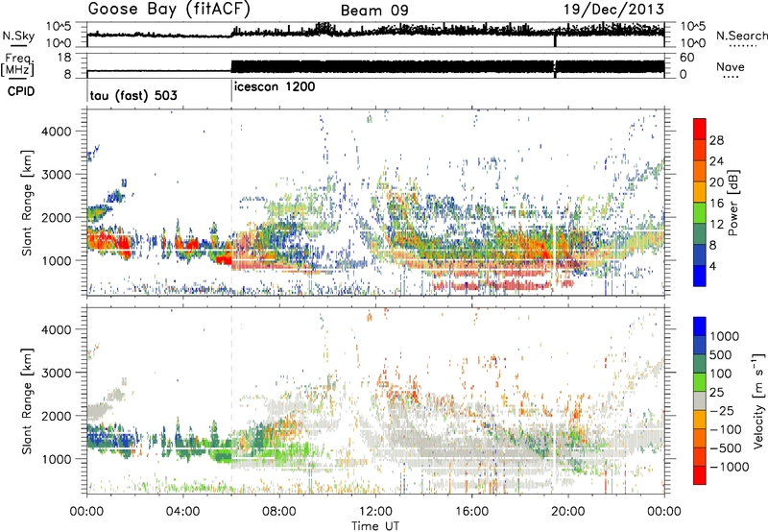Image resolution: width=768 pixels, height=532 pixels.
Task: Click the date 19/Dec/2013
Action: (613, 10)
